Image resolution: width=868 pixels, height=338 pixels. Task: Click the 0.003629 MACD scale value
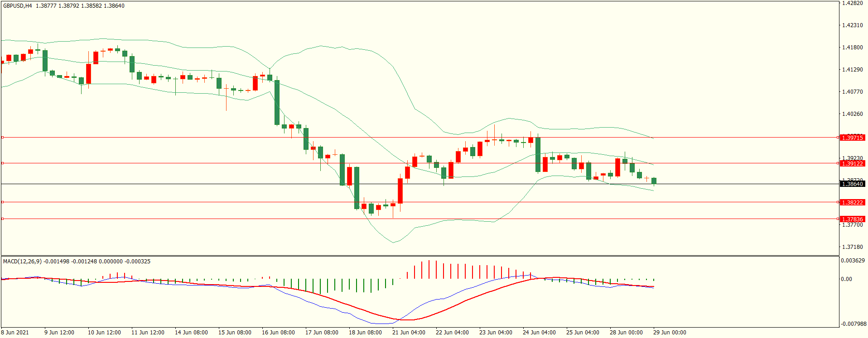pyautogui.click(x=853, y=261)
